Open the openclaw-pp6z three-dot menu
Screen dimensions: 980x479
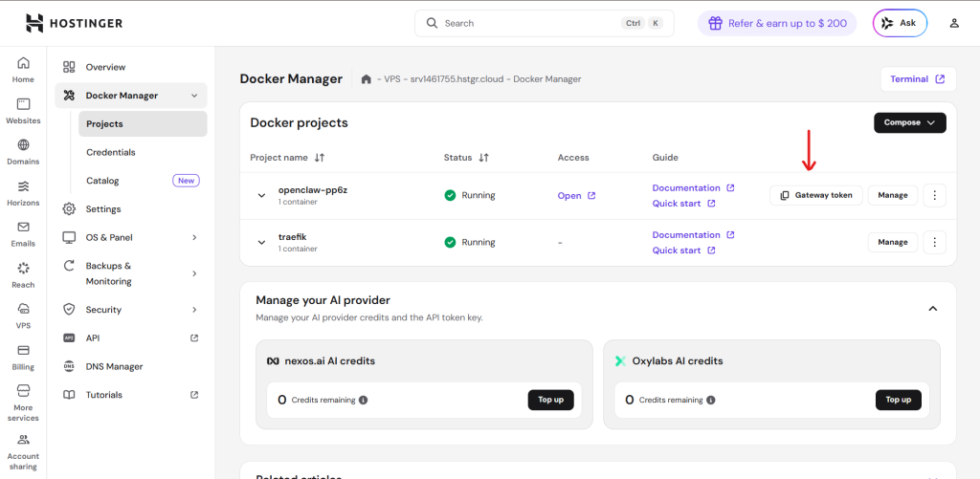934,195
